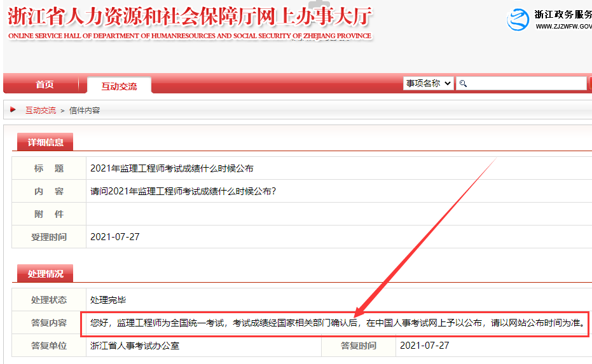Viewport: 592px width, 364px height.
Task: Select the 详细信息 section header
Action: [45, 142]
